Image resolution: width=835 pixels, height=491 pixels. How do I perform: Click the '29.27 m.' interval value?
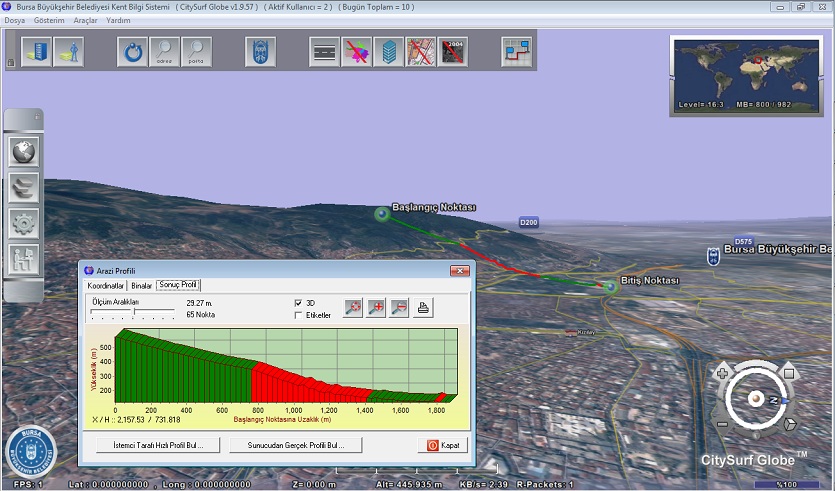click(199, 303)
